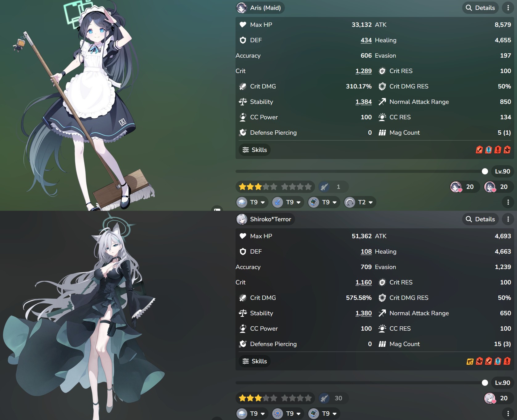Set Aris (Maid) to fifth star
Image resolution: width=517 pixels, height=420 pixels.
coord(274,187)
